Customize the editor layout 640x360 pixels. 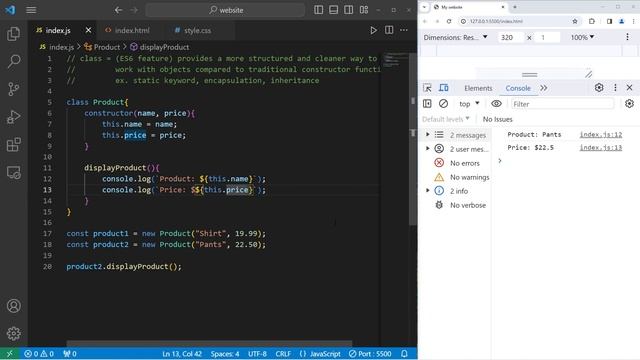click(364, 10)
